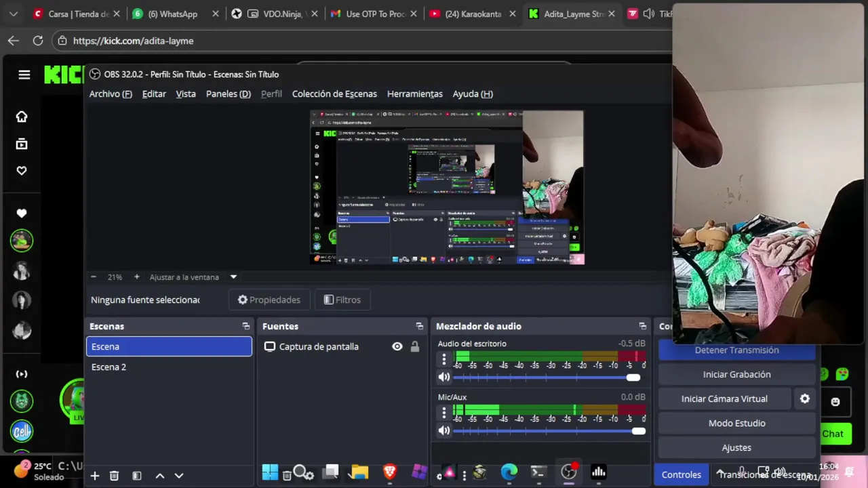Open Ajustes settings button
The height and width of the screenshot is (488, 868).
(736, 447)
